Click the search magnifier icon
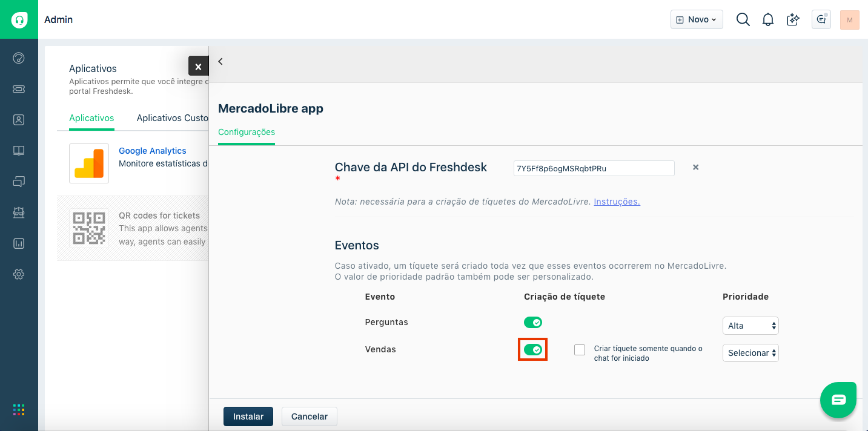The image size is (868, 431). [x=743, y=19]
